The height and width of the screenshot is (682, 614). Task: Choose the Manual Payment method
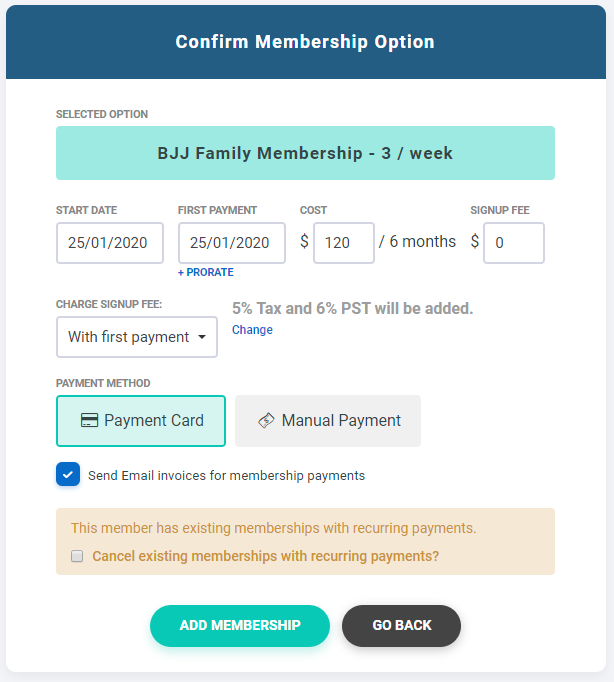[x=328, y=421]
